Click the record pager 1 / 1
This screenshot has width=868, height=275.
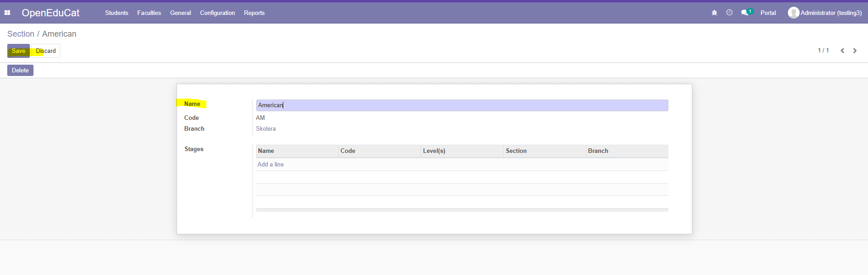(x=823, y=50)
